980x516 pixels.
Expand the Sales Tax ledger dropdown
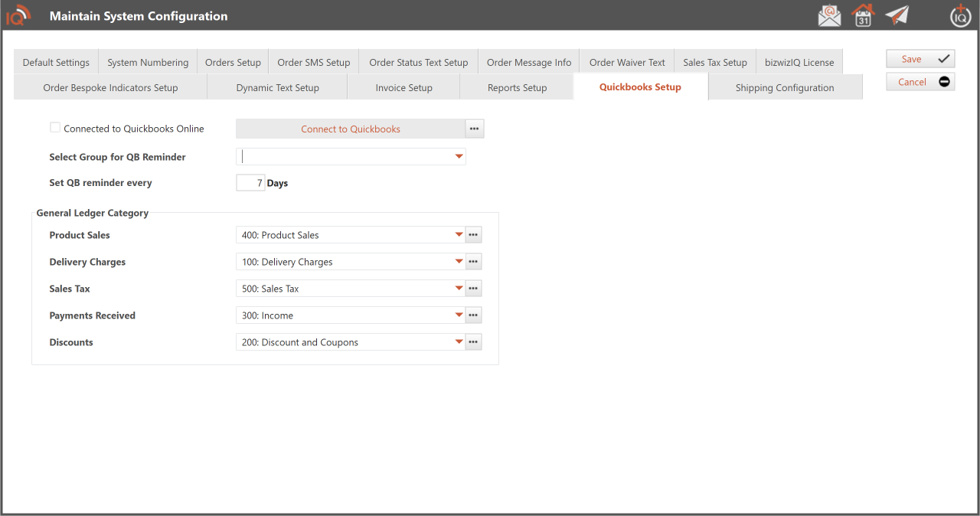coord(459,289)
